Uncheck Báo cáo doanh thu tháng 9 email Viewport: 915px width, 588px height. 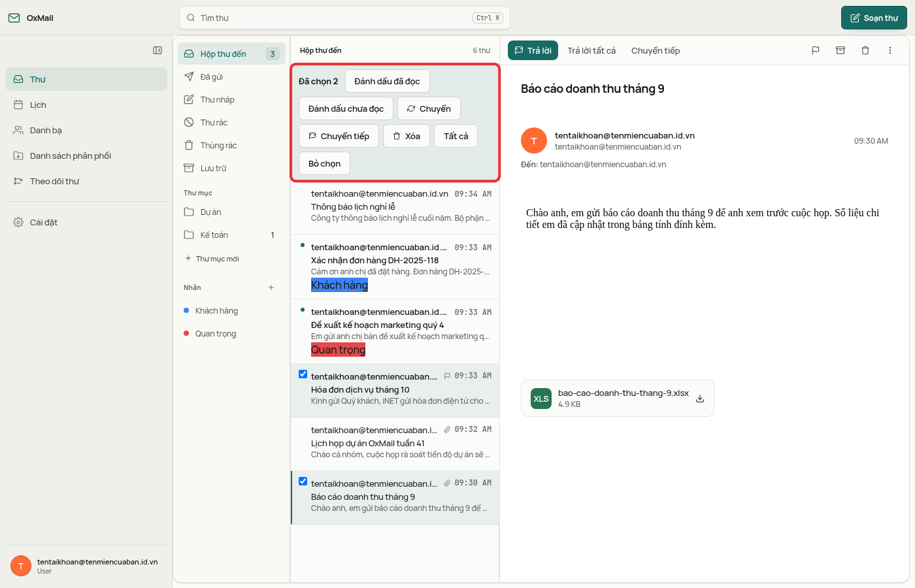click(303, 482)
